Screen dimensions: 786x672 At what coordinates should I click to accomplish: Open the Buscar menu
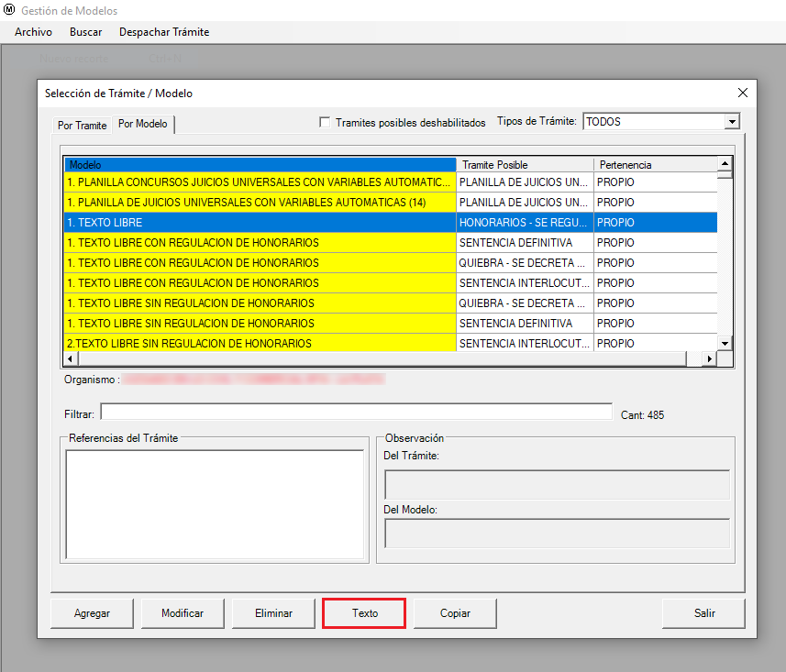click(x=85, y=32)
